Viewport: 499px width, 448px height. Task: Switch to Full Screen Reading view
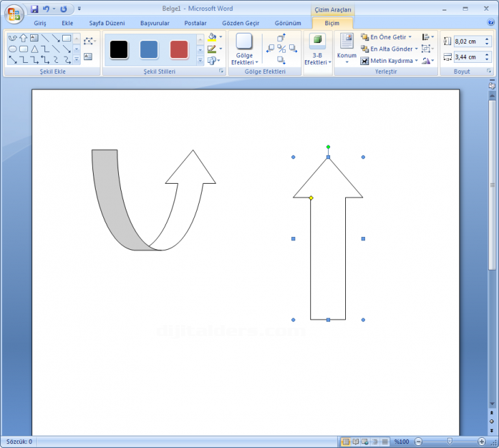(x=355, y=442)
